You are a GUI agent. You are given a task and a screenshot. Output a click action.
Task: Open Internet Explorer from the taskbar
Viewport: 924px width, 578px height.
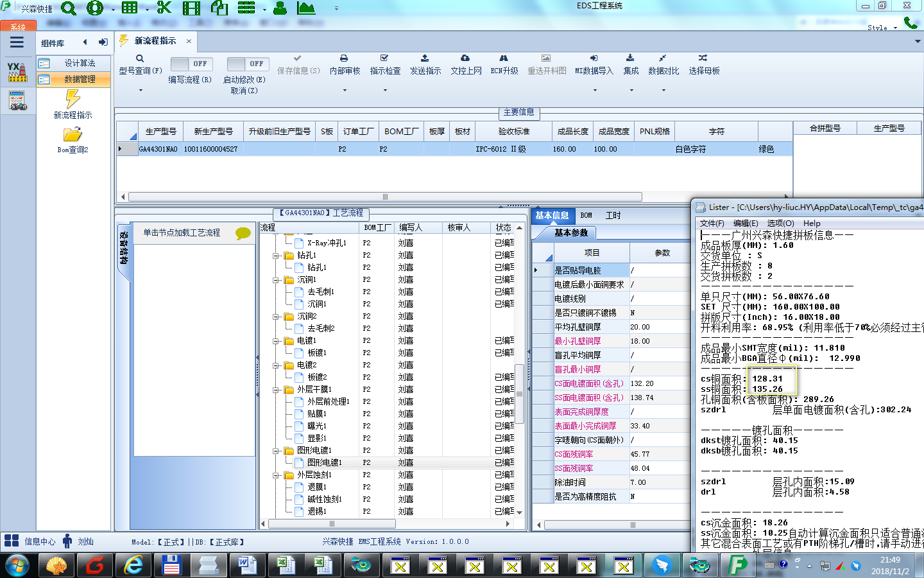point(133,565)
